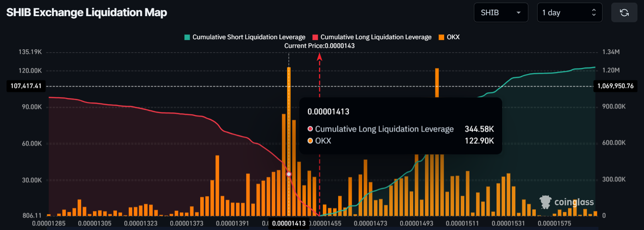The image size is (644, 230).
Task: Click the 900.00K right axis value
Action: point(614,107)
